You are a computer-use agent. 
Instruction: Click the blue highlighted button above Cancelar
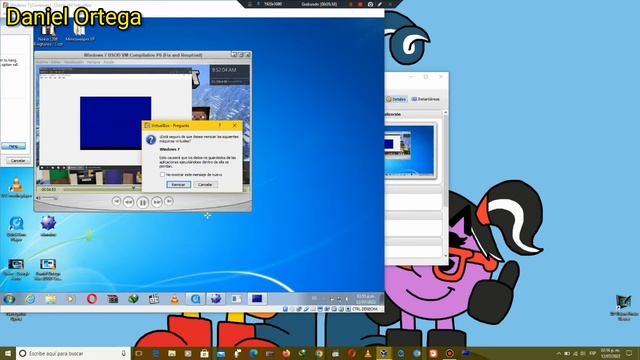click(13, 146)
